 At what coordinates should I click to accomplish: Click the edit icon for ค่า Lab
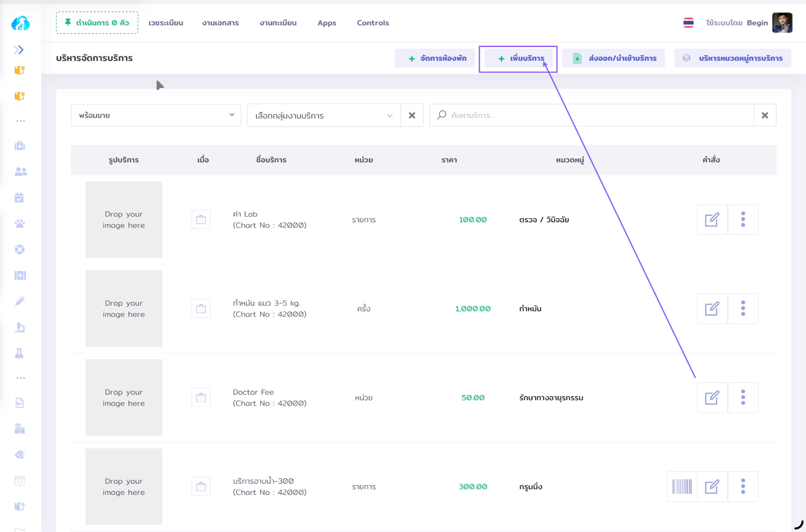click(712, 219)
